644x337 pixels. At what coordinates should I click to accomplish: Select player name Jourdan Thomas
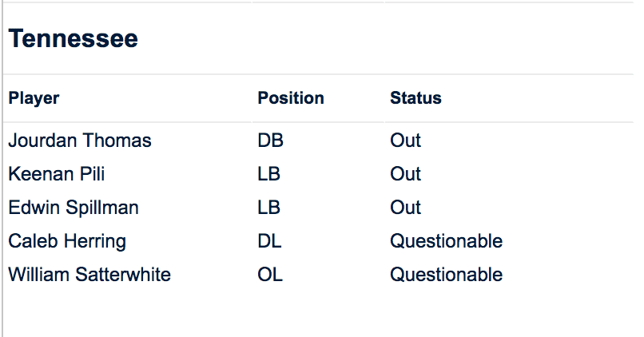tap(80, 141)
